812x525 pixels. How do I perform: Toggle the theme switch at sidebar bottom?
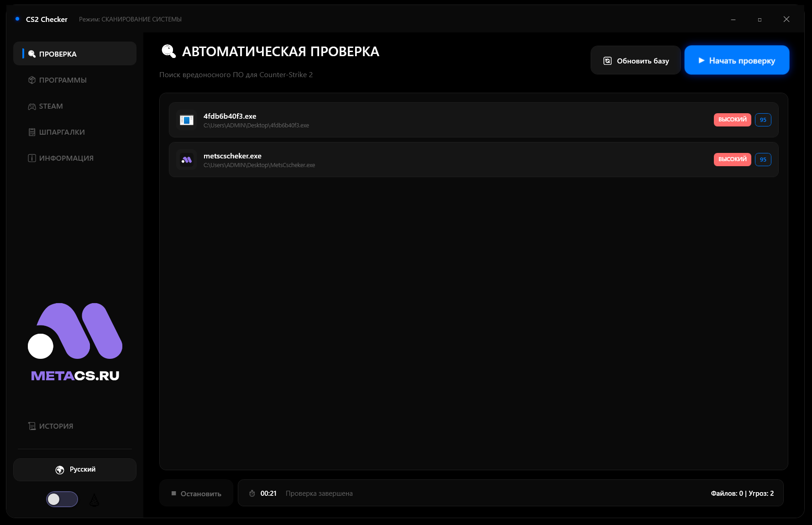coord(62,499)
